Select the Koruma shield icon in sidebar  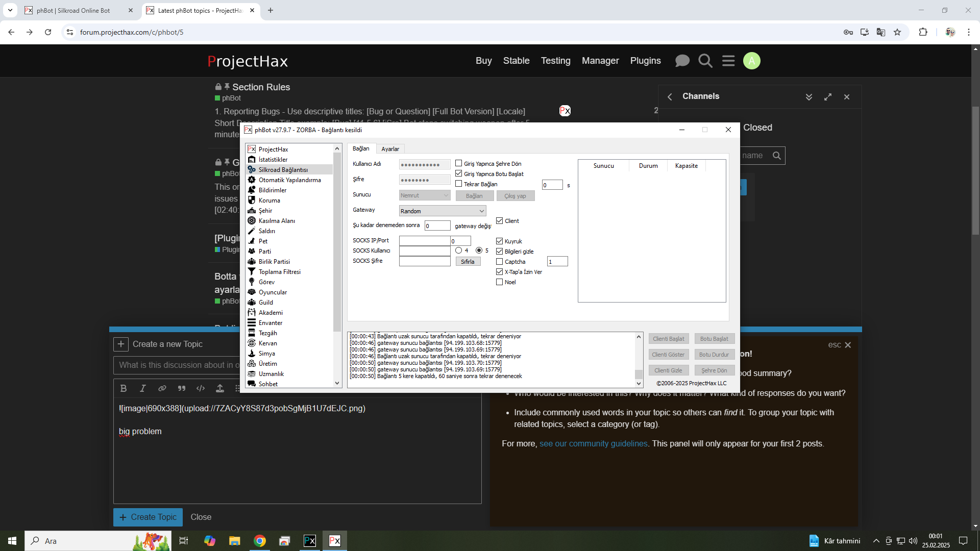click(x=252, y=200)
